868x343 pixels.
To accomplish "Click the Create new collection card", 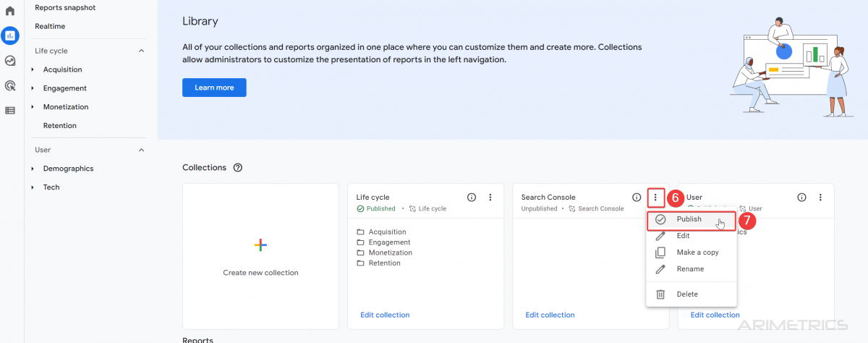I will (260, 256).
